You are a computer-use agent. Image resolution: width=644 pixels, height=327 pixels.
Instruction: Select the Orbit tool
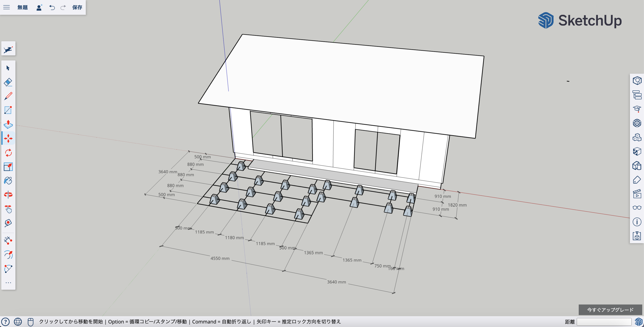click(x=8, y=195)
